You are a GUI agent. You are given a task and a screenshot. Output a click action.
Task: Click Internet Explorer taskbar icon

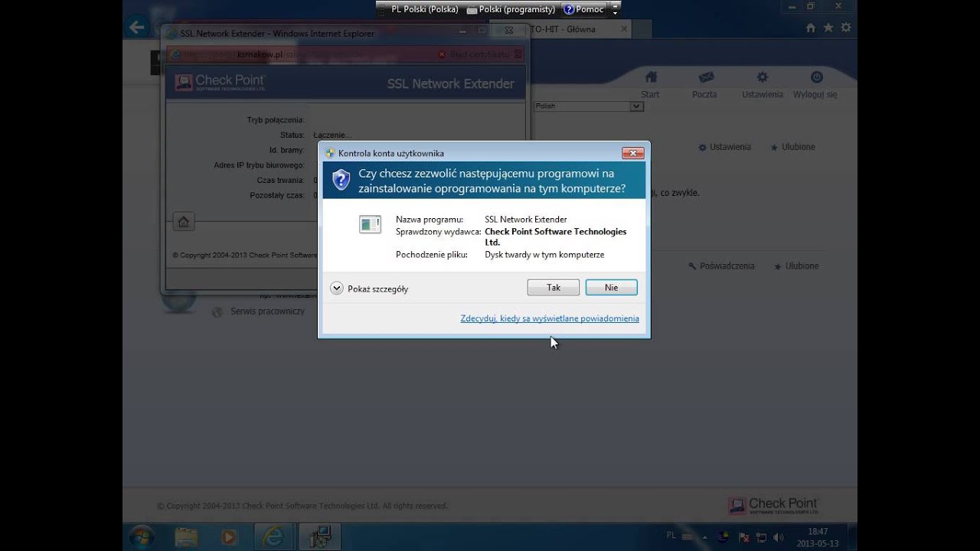[273, 536]
